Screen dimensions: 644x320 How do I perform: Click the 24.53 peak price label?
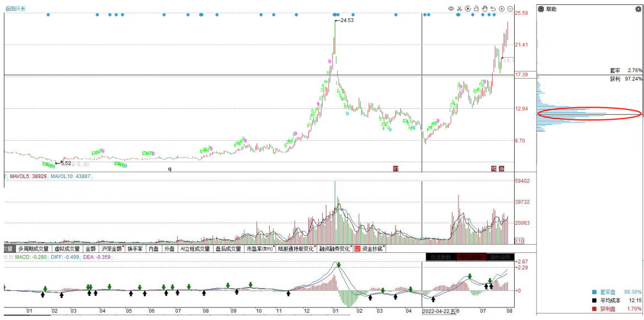coord(347,20)
